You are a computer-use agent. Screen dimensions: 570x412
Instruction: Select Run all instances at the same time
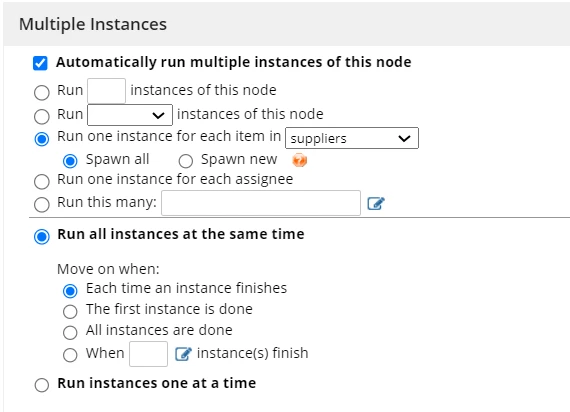[42, 237]
